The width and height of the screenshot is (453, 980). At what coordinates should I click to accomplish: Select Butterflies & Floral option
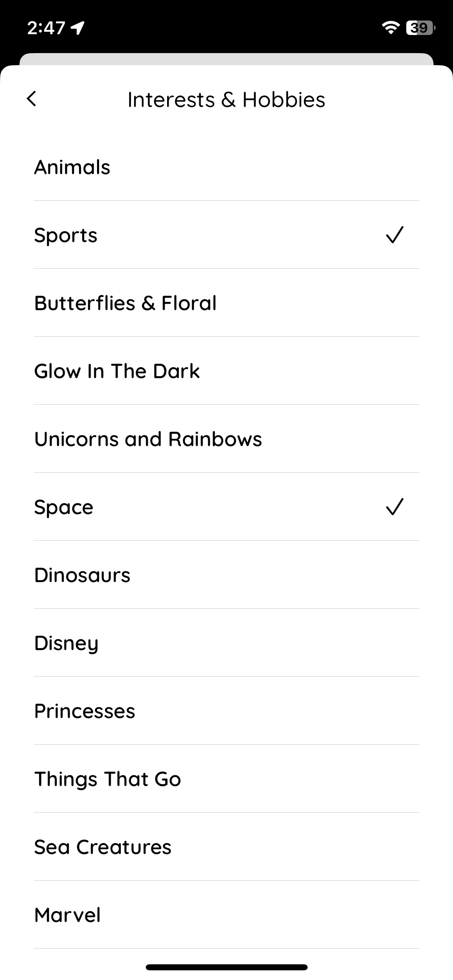(x=226, y=303)
